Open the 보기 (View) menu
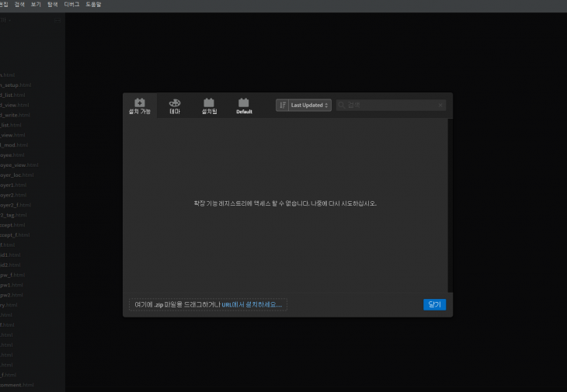The height and width of the screenshot is (392, 567). tap(36, 5)
